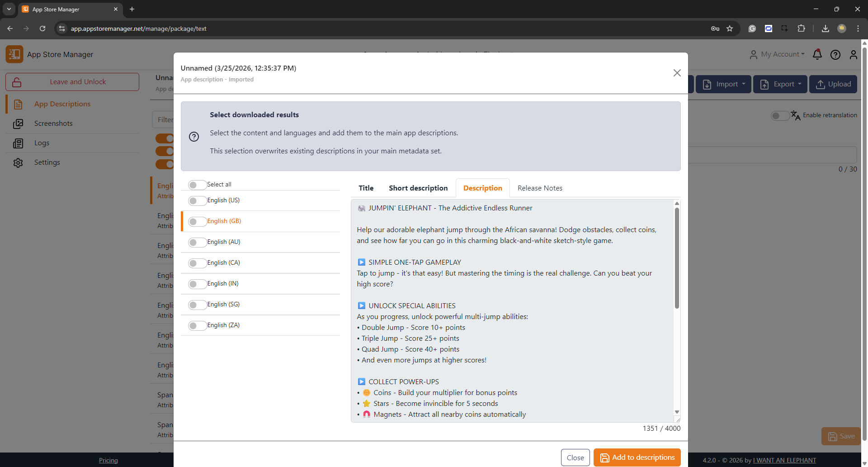Click the Add to descriptions button
The width and height of the screenshot is (868, 467).
tap(637, 457)
